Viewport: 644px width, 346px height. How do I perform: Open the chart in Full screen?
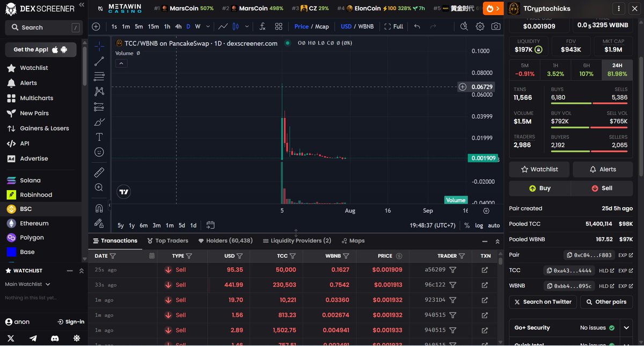click(x=394, y=26)
